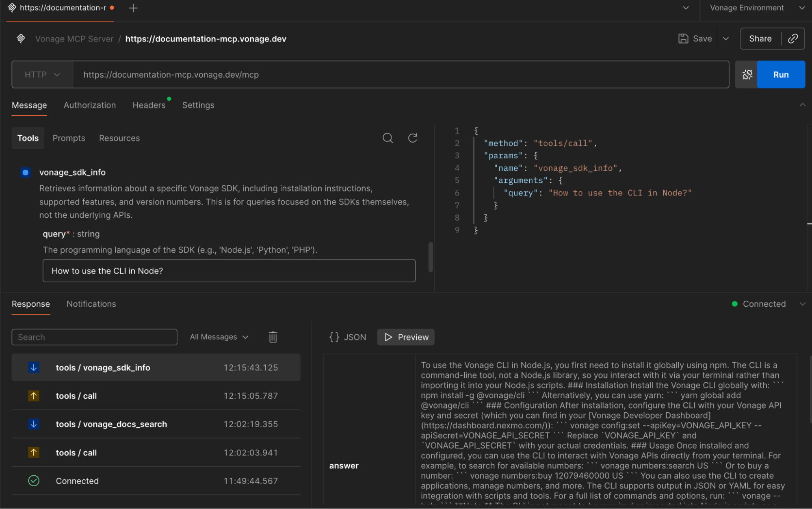The height and width of the screenshot is (509, 812).
Task: Open the search icon in the Tools panel
Action: (x=388, y=138)
